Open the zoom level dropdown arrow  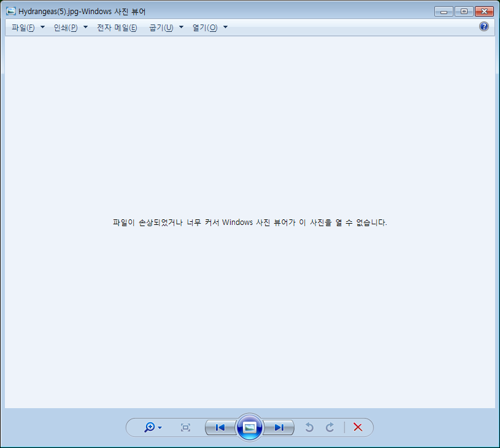tap(159, 427)
